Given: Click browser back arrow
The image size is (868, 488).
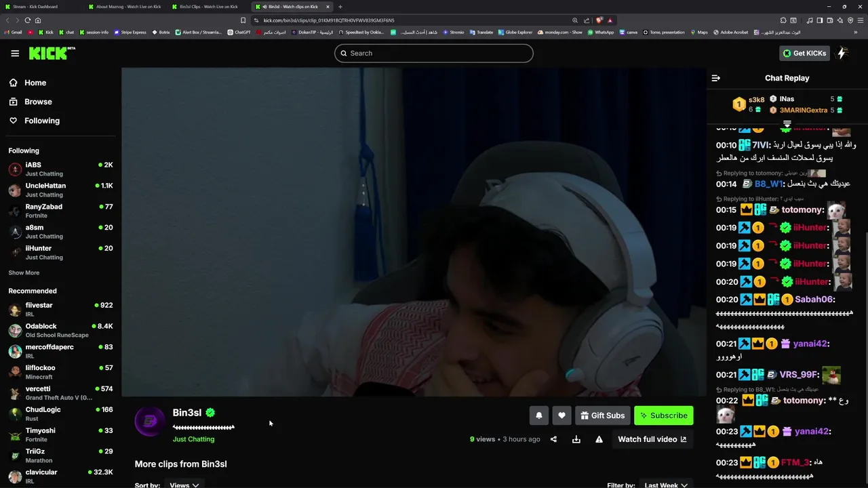Looking at the screenshot, I should click(x=7, y=20).
